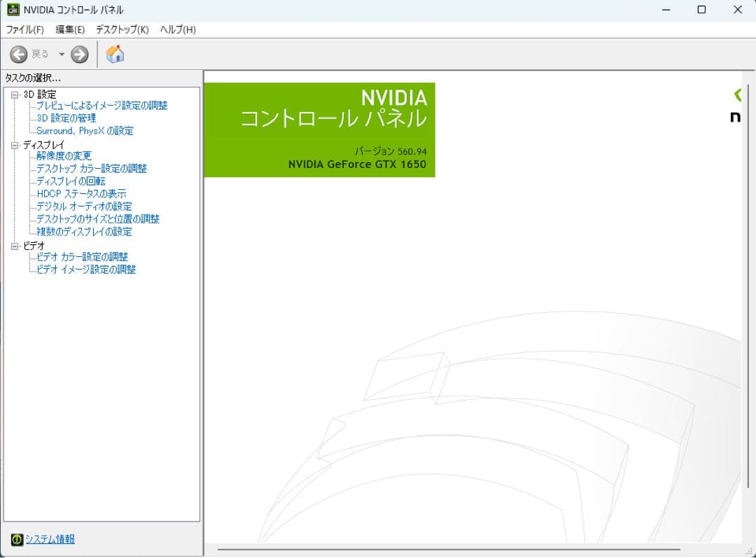756x558 pixels.
Task: Open the 戻る history dropdown arrow
Action: [61, 54]
